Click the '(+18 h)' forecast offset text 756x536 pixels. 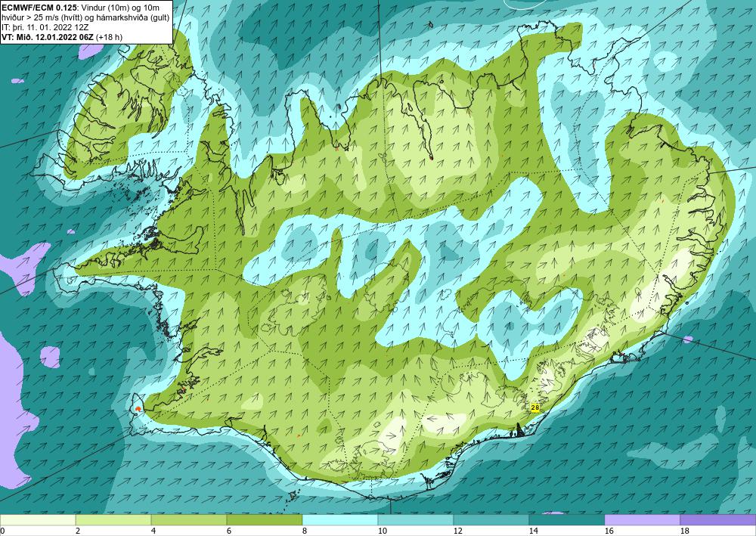click(111, 38)
